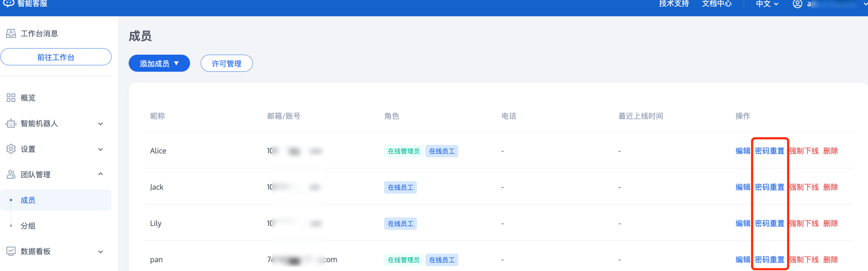The height and width of the screenshot is (271, 868).
Task: Click 密码重置 for Lily
Action: pyautogui.click(x=770, y=223)
